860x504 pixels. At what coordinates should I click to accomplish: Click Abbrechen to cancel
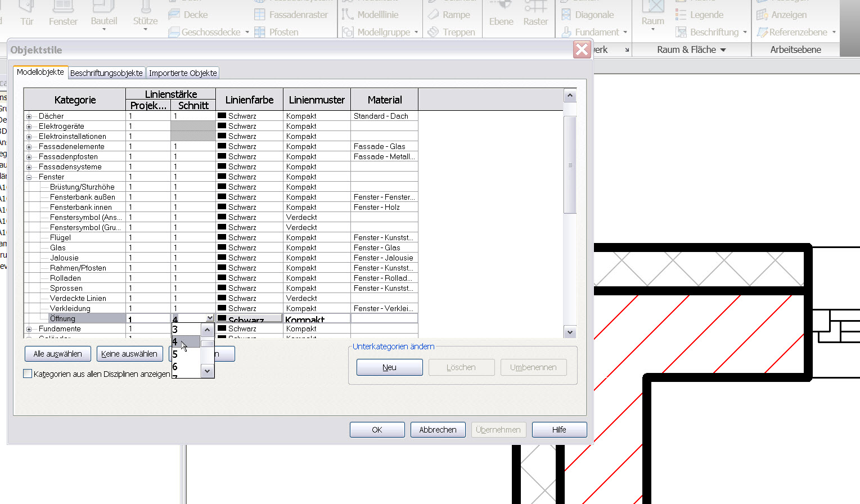tap(438, 430)
